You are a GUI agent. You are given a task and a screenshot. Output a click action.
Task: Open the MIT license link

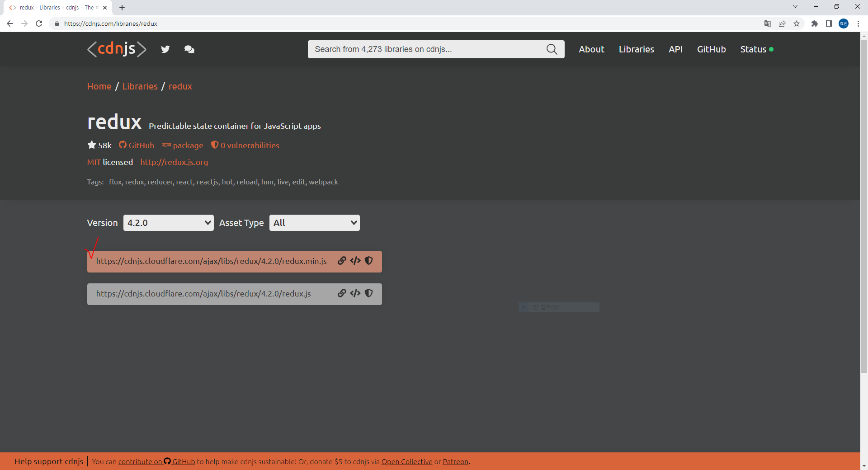94,162
